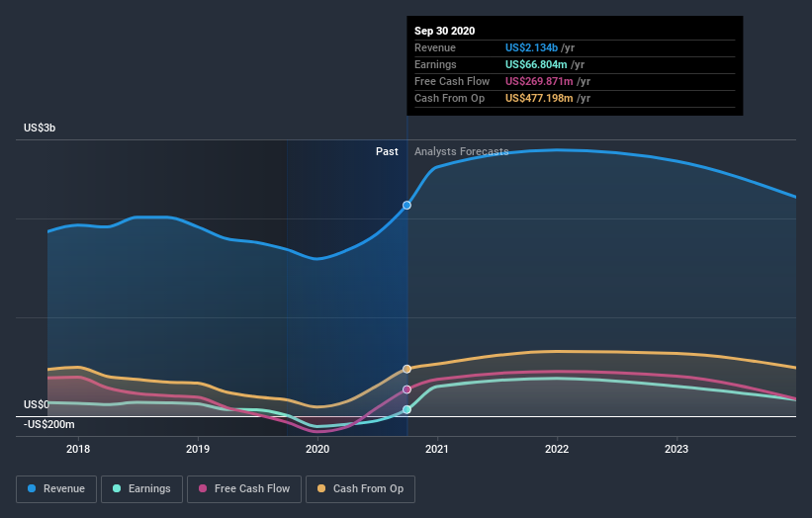Click the -US$200m y-axis label

pyautogui.click(x=49, y=424)
